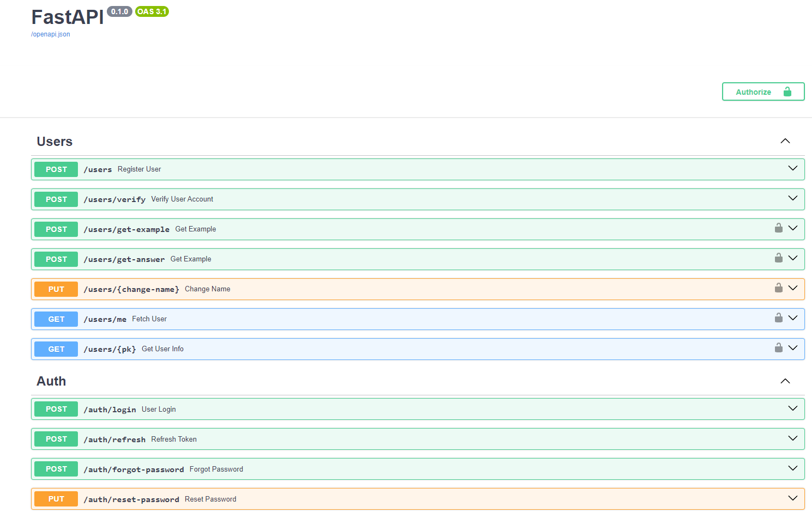The width and height of the screenshot is (812, 519).
Task: Click the /users/verify path text
Action: click(x=114, y=199)
